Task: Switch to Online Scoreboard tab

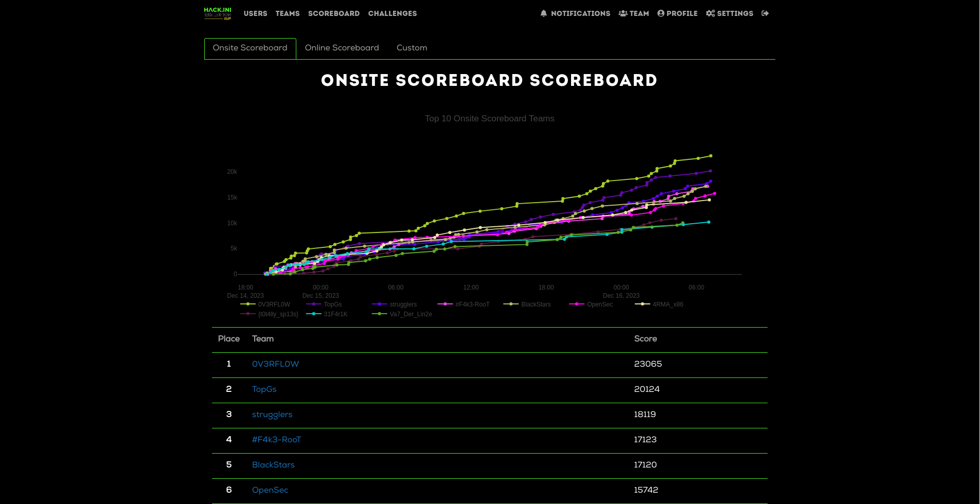Action: (342, 48)
